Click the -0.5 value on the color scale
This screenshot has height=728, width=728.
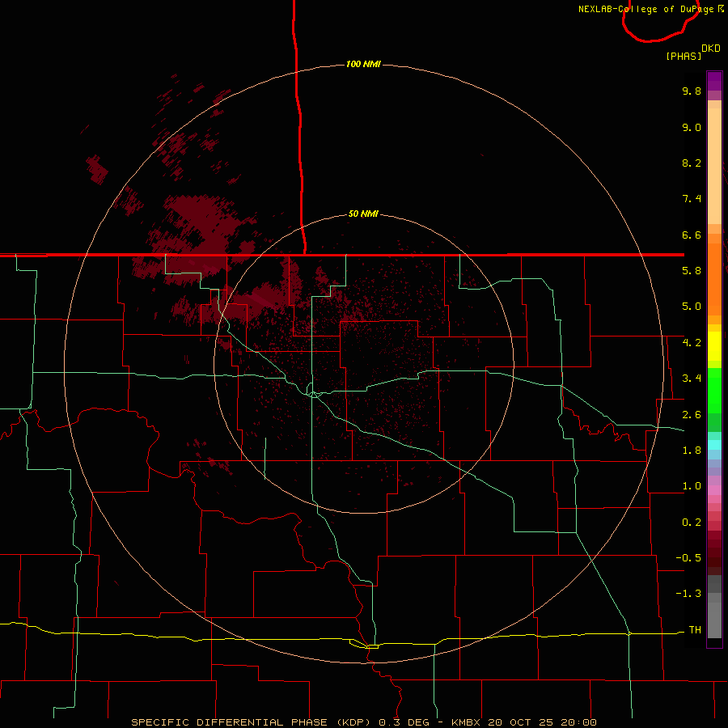[x=688, y=558]
